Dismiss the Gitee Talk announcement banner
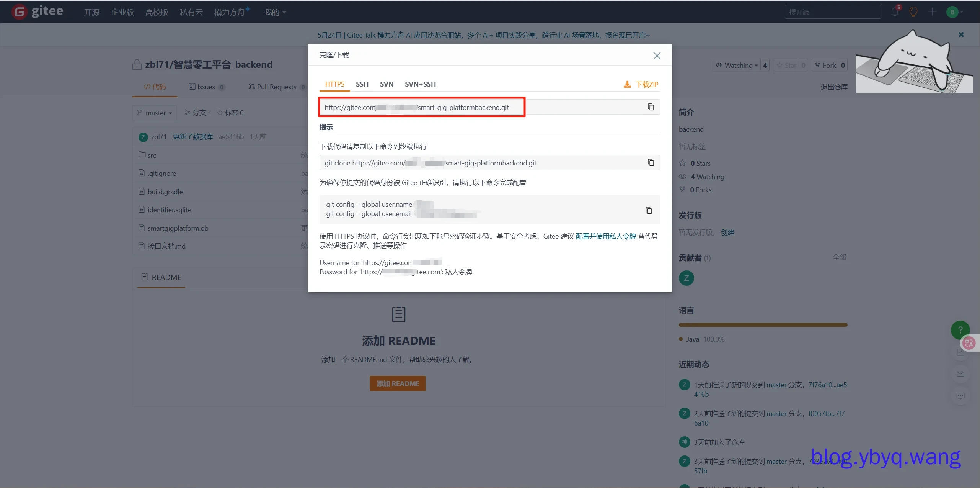Screen dimensions: 980x488 click(961, 34)
